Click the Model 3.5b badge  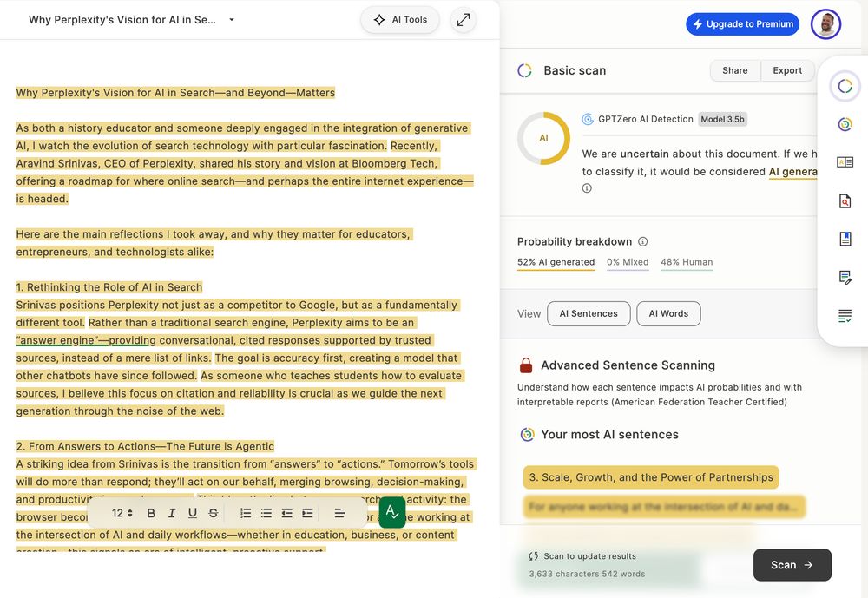pyautogui.click(x=722, y=119)
